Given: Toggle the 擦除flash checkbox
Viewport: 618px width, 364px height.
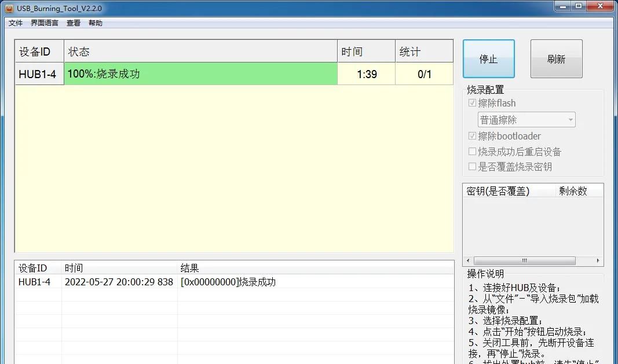Looking at the screenshot, I should coord(472,103).
